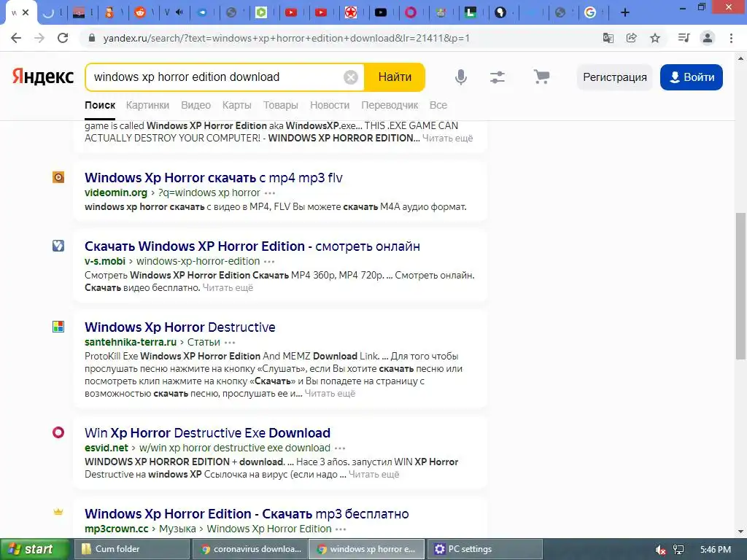Start voice search with the microphone icon
This screenshot has width=747, height=560.
(461, 77)
